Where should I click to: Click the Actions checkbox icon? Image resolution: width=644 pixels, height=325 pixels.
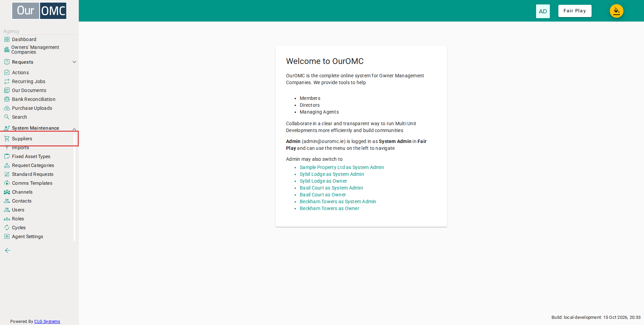tap(7, 73)
